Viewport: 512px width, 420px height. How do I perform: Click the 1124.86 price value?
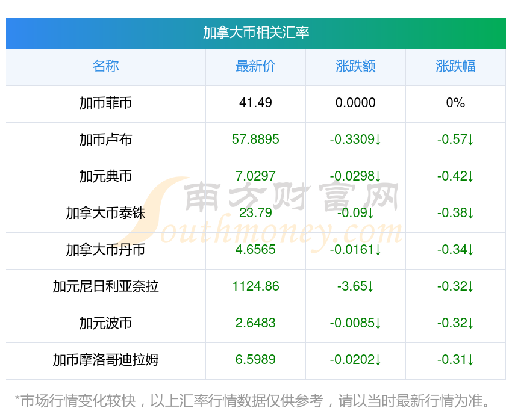click(x=255, y=286)
